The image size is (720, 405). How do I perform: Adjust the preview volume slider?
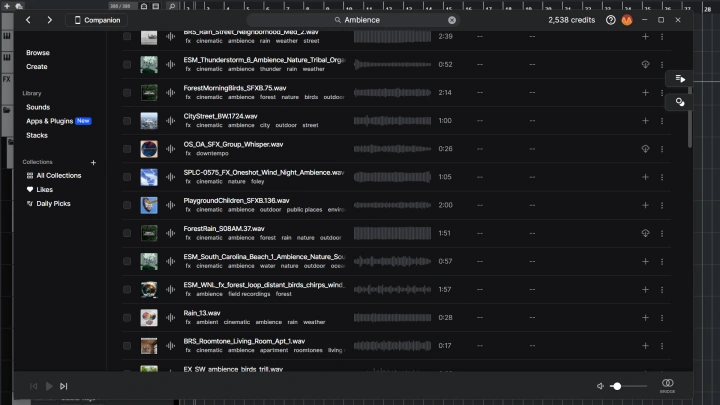pyautogui.click(x=628, y=386)
